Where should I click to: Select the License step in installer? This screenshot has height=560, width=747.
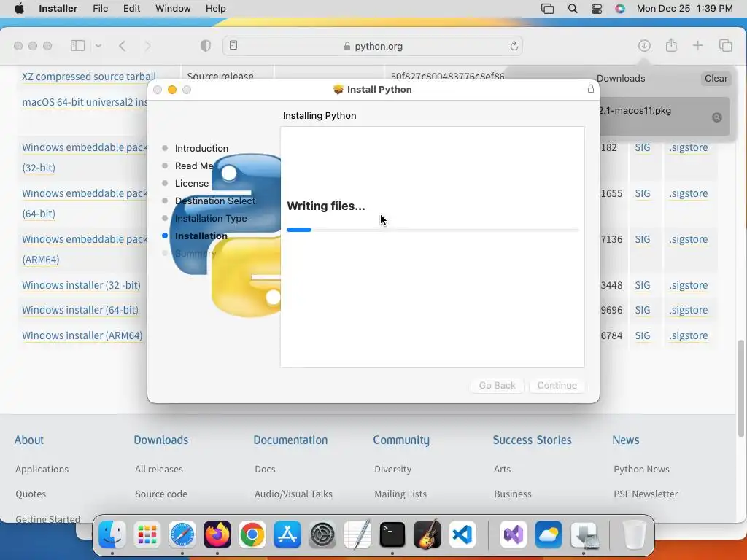pyautogui.click(x=192, y=183)
